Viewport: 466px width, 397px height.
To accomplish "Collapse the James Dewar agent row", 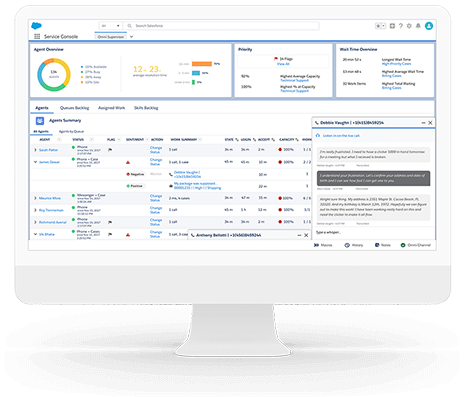I will pyautogui.click(x=35, y=162).
